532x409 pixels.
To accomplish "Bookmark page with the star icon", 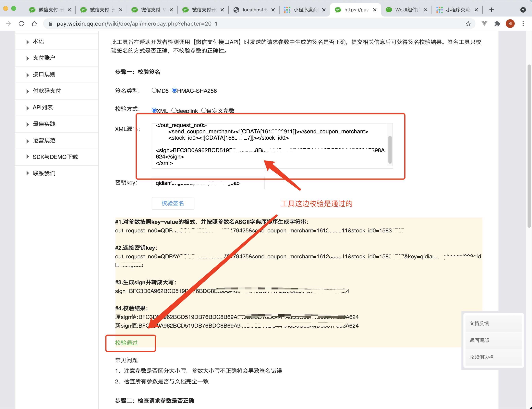I will click(x=468, y=24).
